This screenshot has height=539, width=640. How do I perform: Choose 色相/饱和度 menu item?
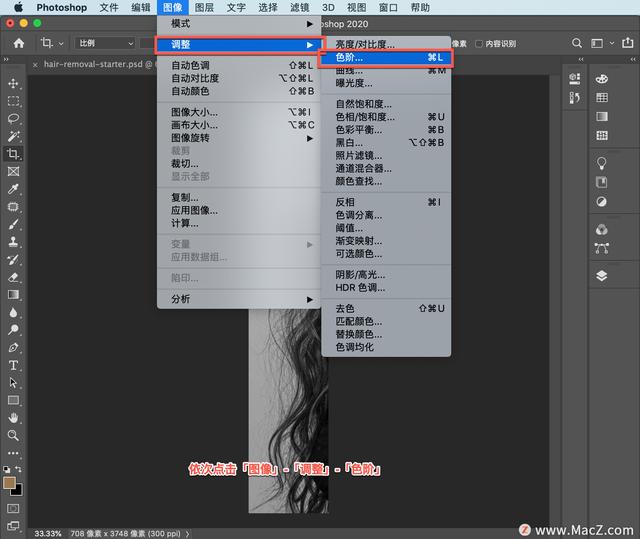tap(386, 117)
